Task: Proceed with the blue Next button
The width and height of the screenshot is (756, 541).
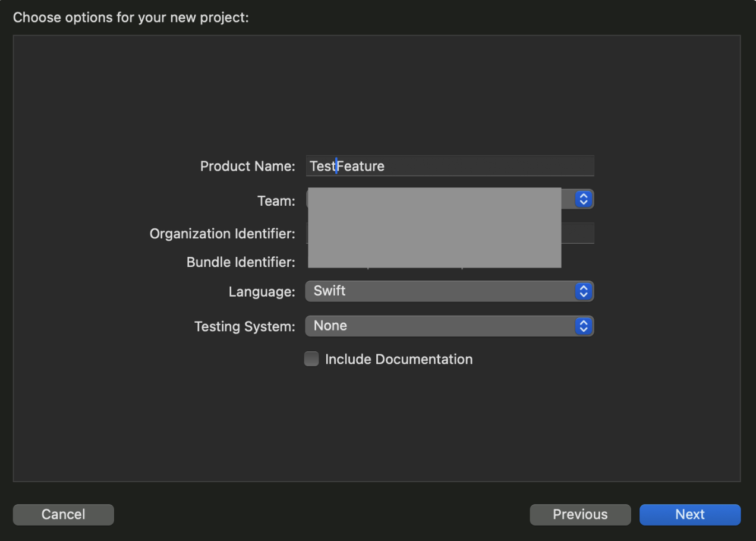Action: coord(689,514)
